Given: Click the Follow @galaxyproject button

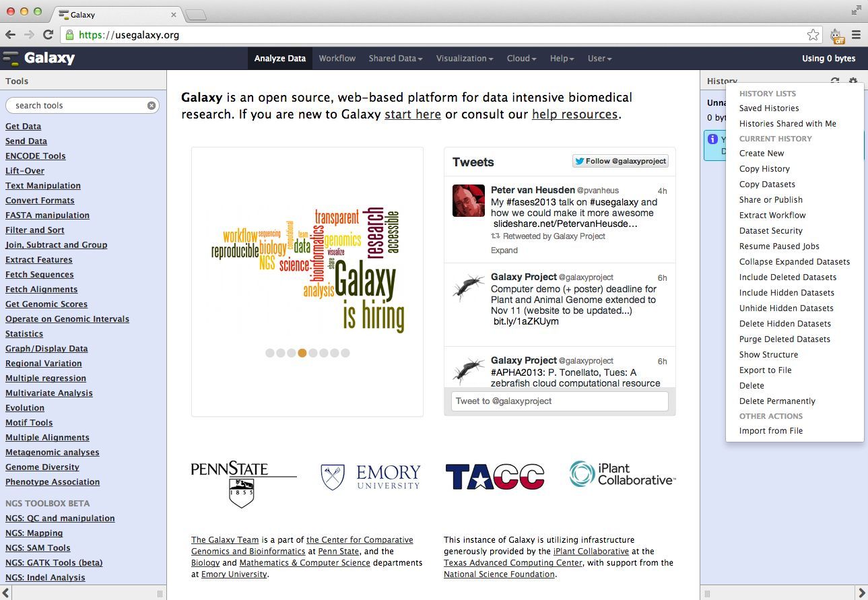Looking at the screenshot, I should pyautogui.click(x=620, y=161).
